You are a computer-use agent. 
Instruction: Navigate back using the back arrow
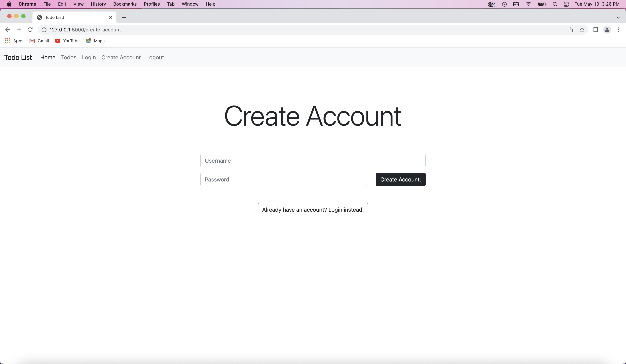8,30
